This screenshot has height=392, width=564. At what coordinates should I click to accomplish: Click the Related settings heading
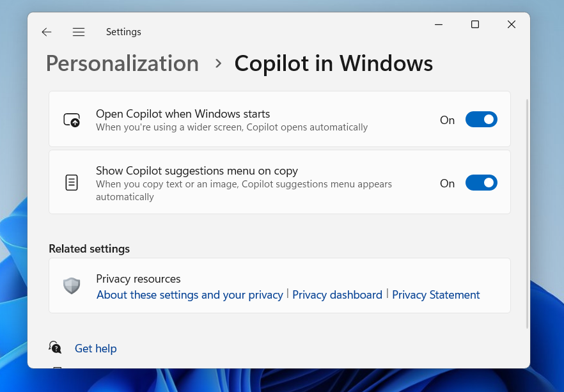[90, 249]
